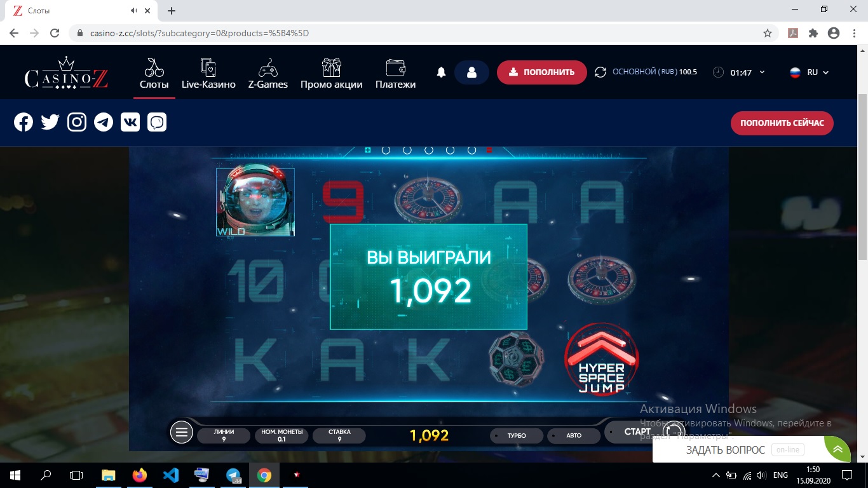Open the chat bubble social icon
Viewport: 868px width, 488px height.
[x=157, y=122]
